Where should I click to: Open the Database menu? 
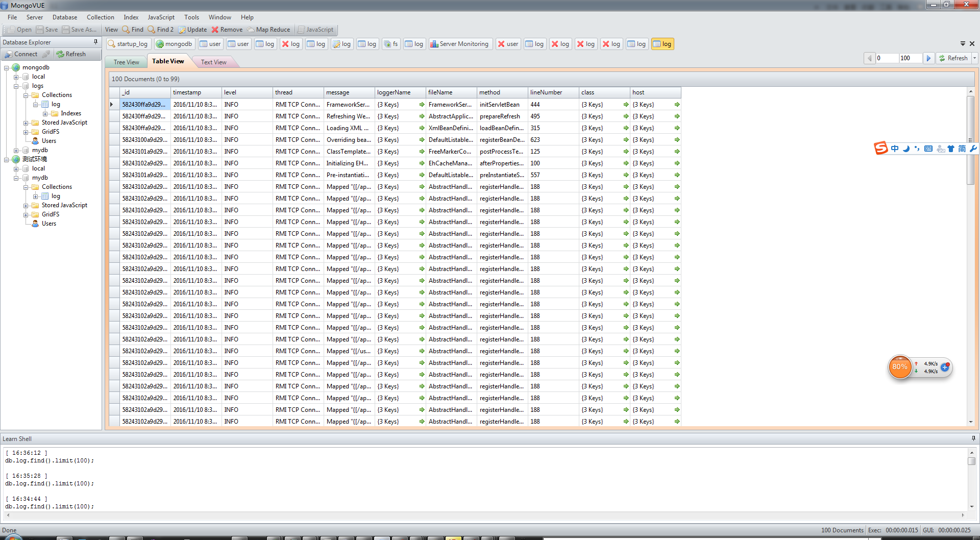coord(65,17)
